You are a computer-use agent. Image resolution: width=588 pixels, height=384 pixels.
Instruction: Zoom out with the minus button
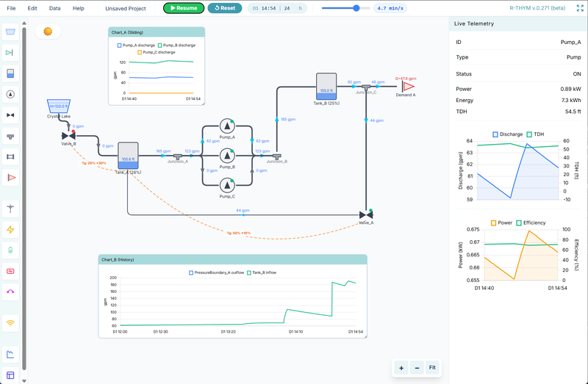[417, 368]
